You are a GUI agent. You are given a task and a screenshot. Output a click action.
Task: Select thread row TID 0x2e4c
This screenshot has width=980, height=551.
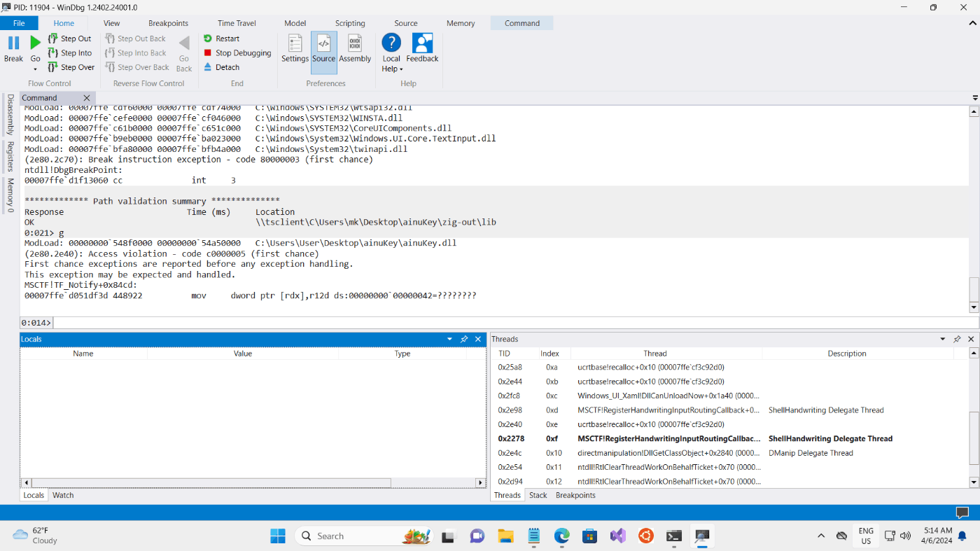(x=730, y=453)
